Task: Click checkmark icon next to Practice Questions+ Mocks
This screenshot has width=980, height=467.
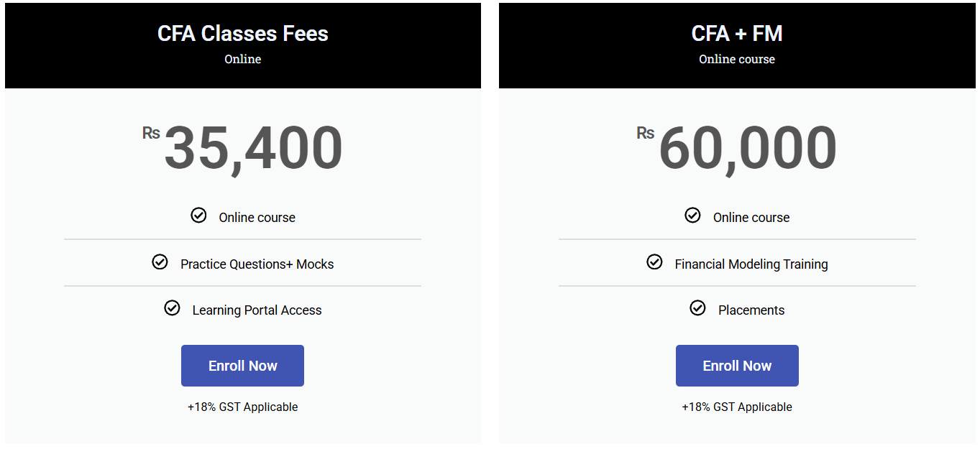Action: [x=160, y=262]
